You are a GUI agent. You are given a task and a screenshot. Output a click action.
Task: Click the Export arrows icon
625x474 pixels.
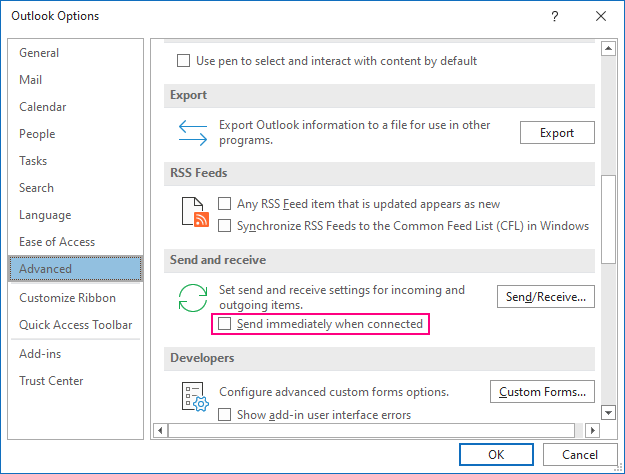click(x=193, y=133)
